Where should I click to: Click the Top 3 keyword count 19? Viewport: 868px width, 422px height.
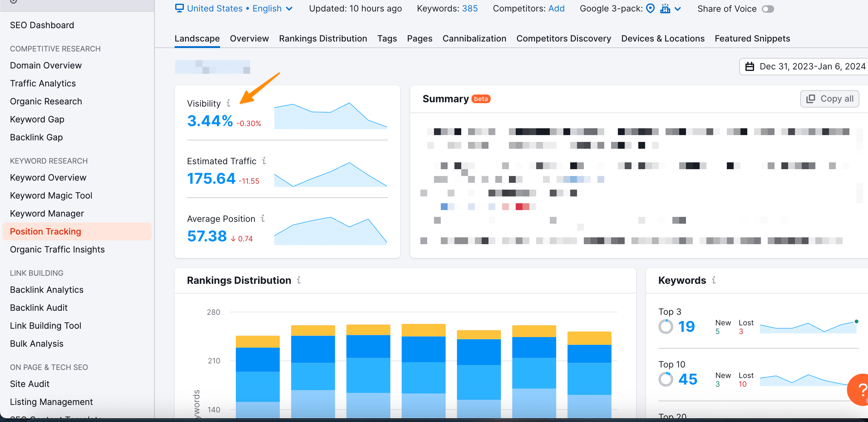click(686, 327)
